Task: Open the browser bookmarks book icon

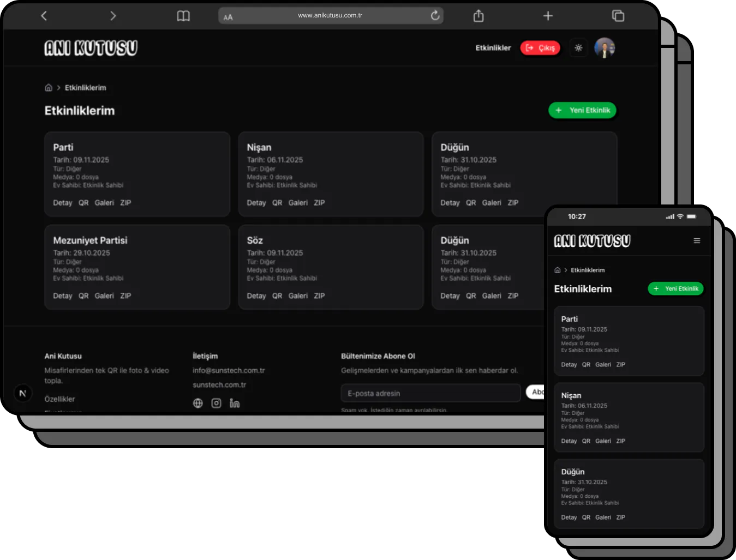Action: click(x=183, y=16)
